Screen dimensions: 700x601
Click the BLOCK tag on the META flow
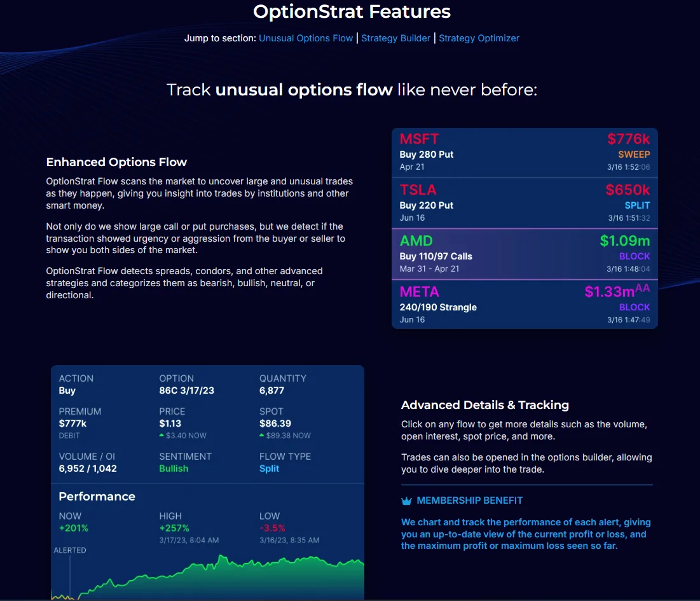635,307
